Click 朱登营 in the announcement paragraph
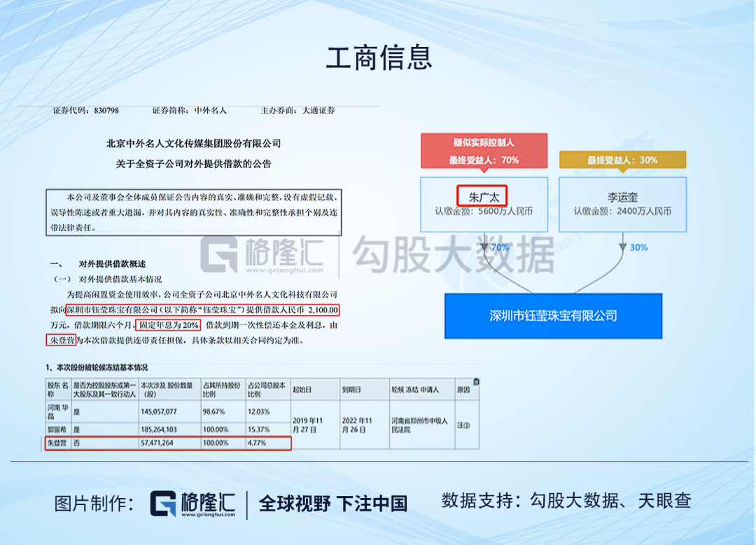The image size is (756, 545). (61, 340)
